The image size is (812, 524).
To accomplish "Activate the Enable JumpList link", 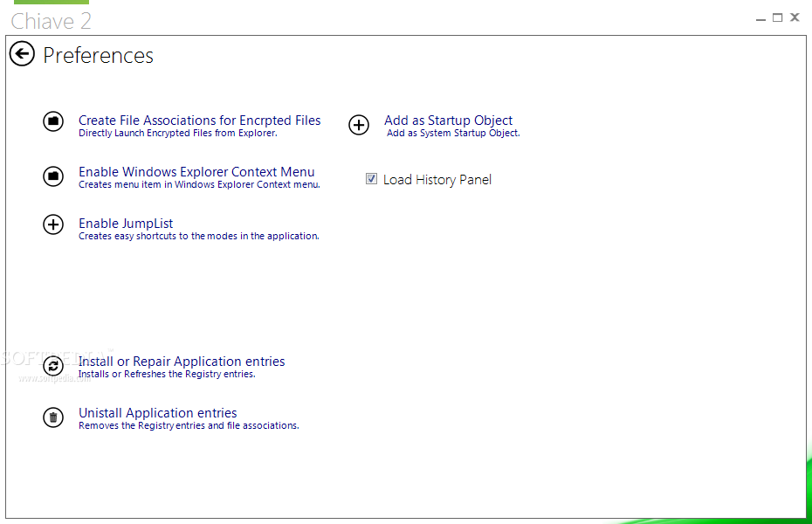I will (126, 224).
